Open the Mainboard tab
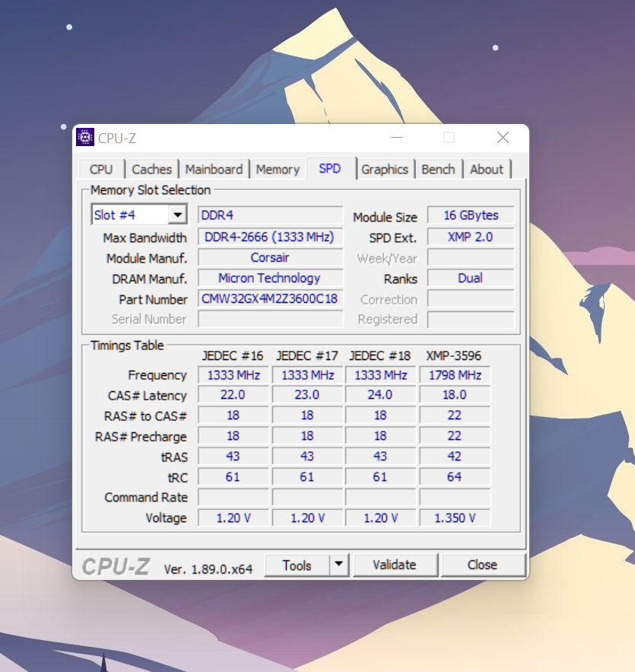This screenshot has height=672, width=635. (214, 169)
